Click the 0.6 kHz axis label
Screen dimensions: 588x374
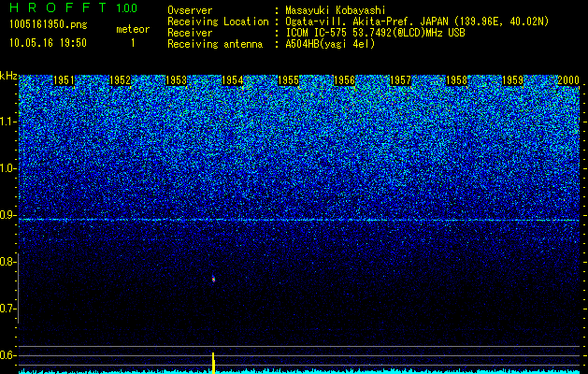7,355
